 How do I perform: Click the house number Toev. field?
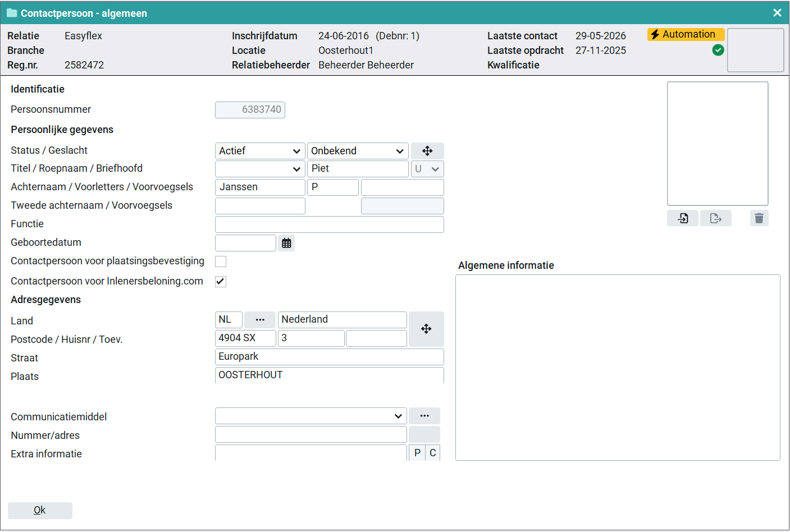[376, 338]
